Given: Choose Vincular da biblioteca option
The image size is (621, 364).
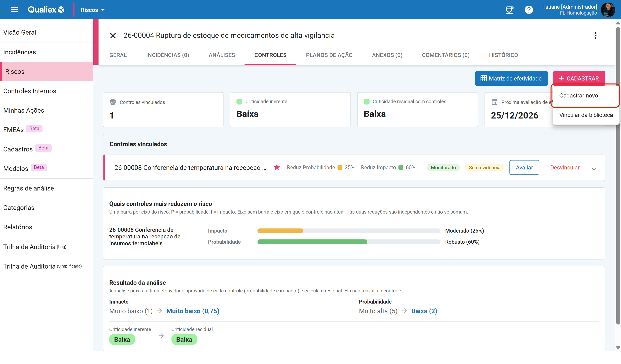Looking at the screenshot, I should (x=586, y=115).
